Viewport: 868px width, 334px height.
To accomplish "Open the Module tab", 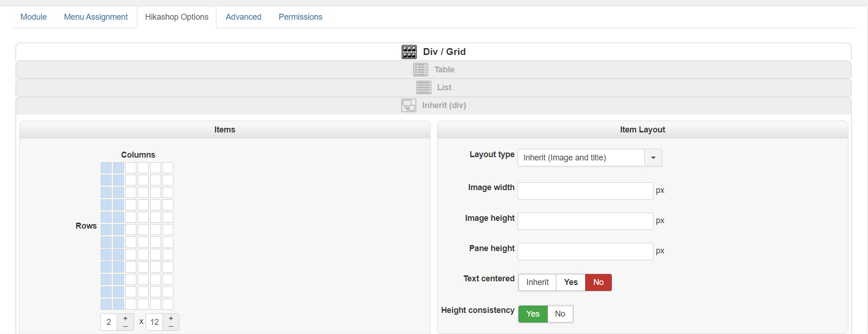I will pos(33,17).
